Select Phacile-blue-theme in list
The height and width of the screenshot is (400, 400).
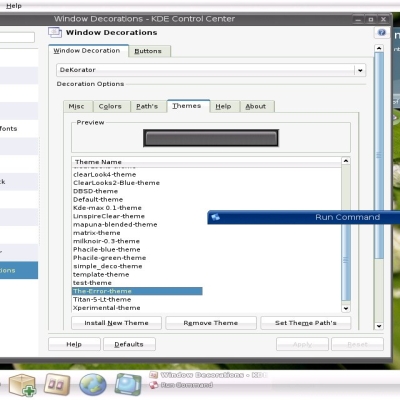click(x=107, y=249)
